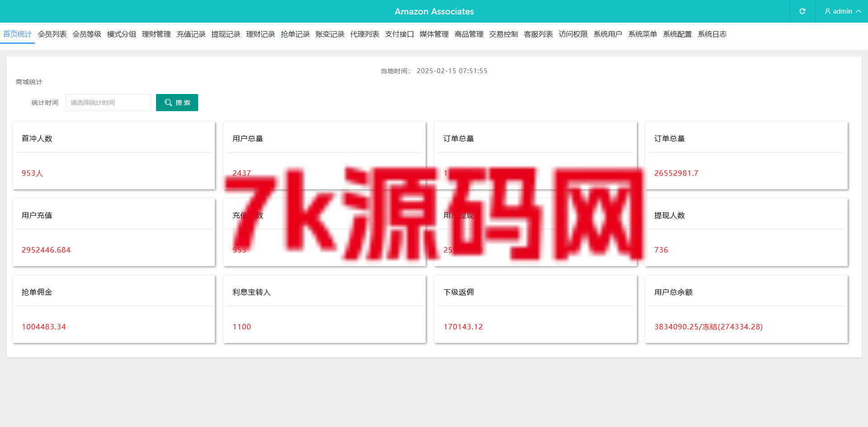
Task: Open the 系统用户 menu
Action: 608,34
